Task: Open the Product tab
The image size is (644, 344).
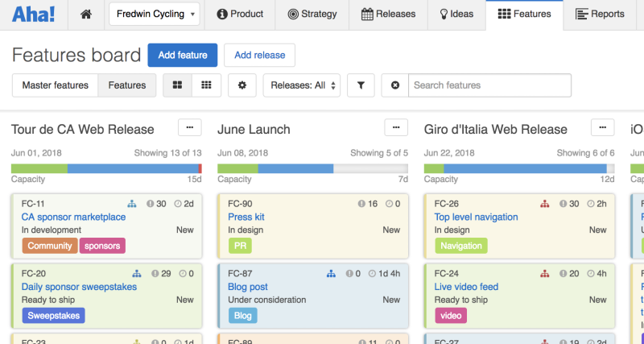Action: tap(240, 14)
